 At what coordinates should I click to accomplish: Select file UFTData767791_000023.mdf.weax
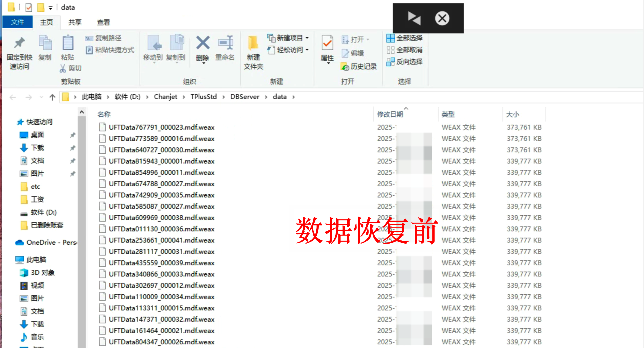(162, 127)
